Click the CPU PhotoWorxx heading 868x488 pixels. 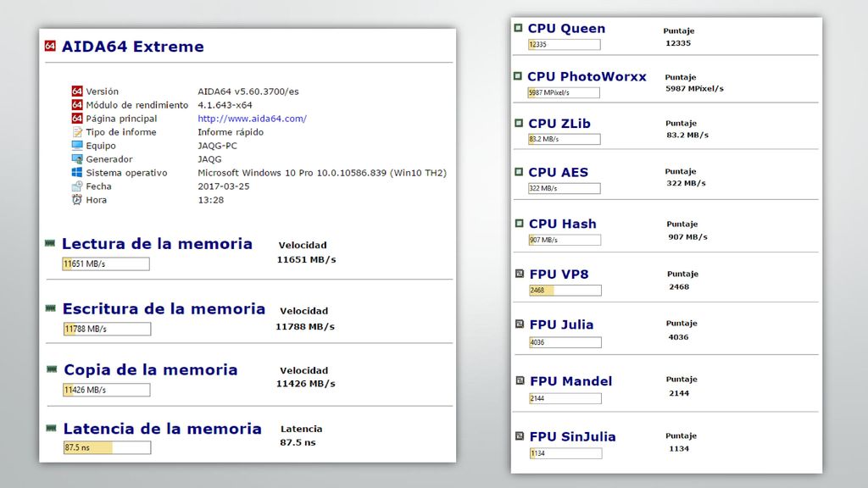click(587, 76)
